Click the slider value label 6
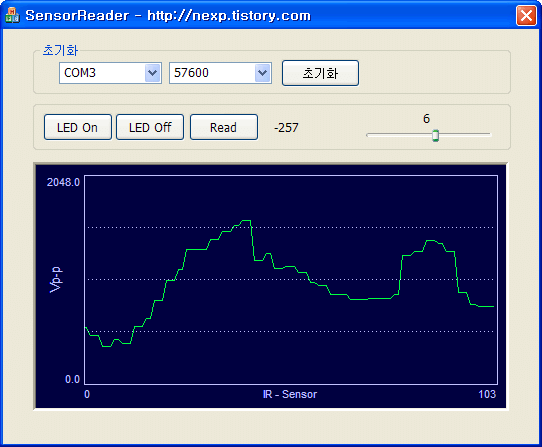This screenshot has width=542, height=447. click(427, 119)
